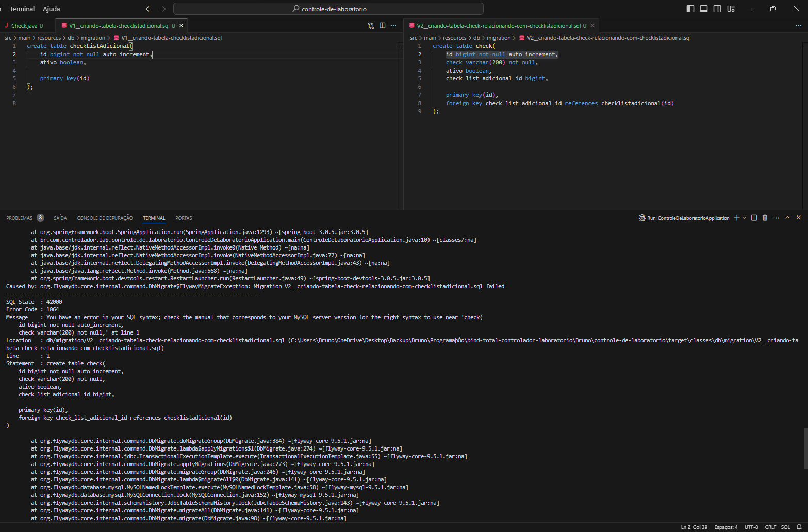
Task: Select the TERMINAL panel tab
Action: tap(154, 218)
